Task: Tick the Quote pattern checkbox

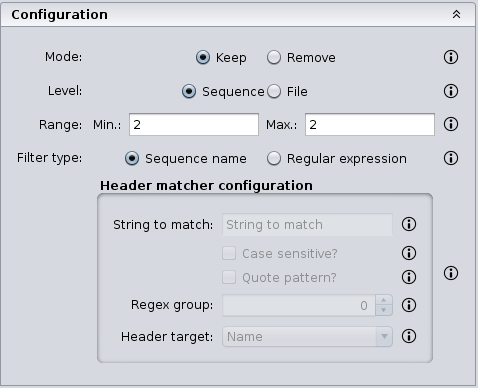Action: (229, 277)
